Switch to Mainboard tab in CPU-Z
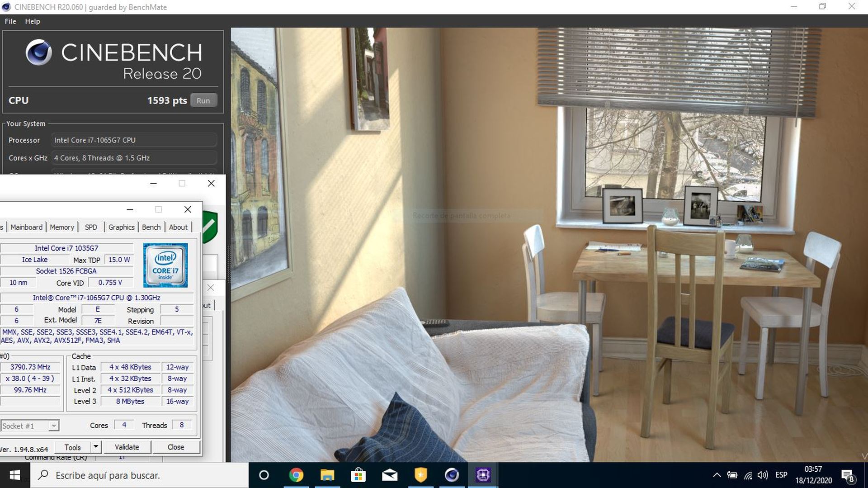The image size is (868, 488). pos(26,227)
